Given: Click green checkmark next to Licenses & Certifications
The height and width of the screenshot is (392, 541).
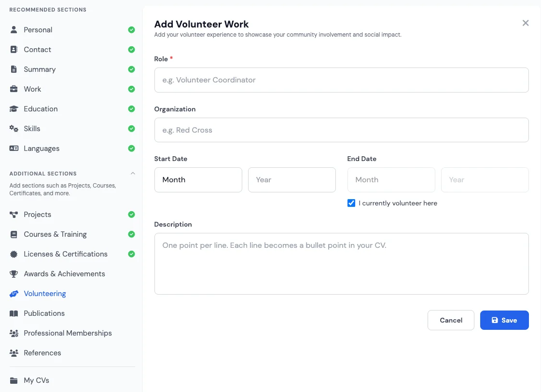Looking at the screenshot, I should pyautogui.click(x=131, y=254).
